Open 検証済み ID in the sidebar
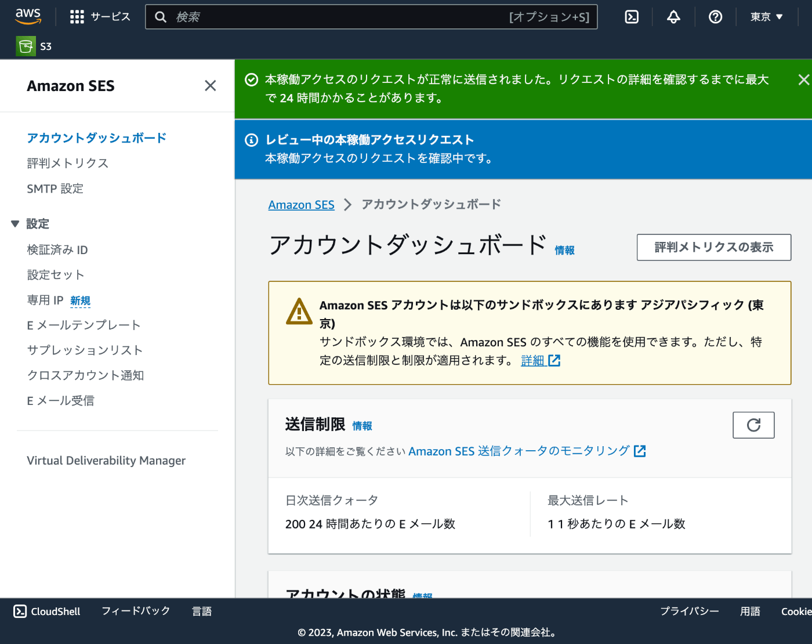The width and height of the screenshot is (812, 644). pos(57,249)
